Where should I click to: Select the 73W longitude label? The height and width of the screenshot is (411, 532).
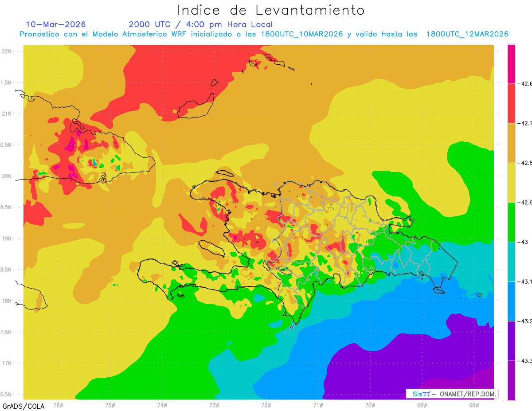(x=214, y=405)
